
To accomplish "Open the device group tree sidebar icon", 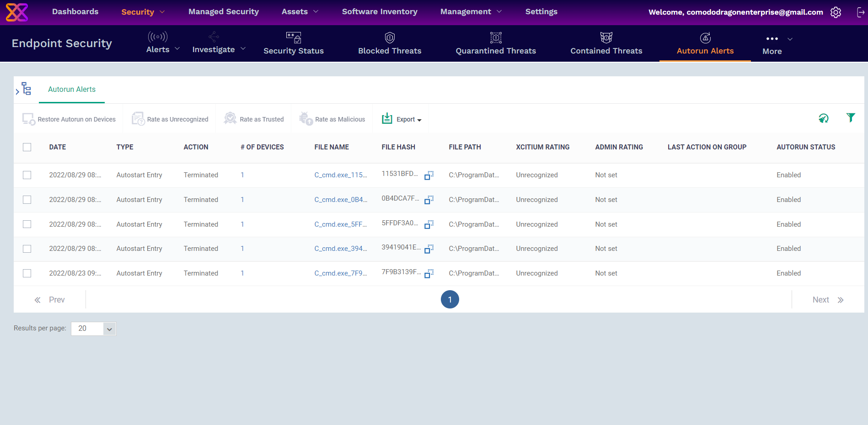I will [26, 89].
